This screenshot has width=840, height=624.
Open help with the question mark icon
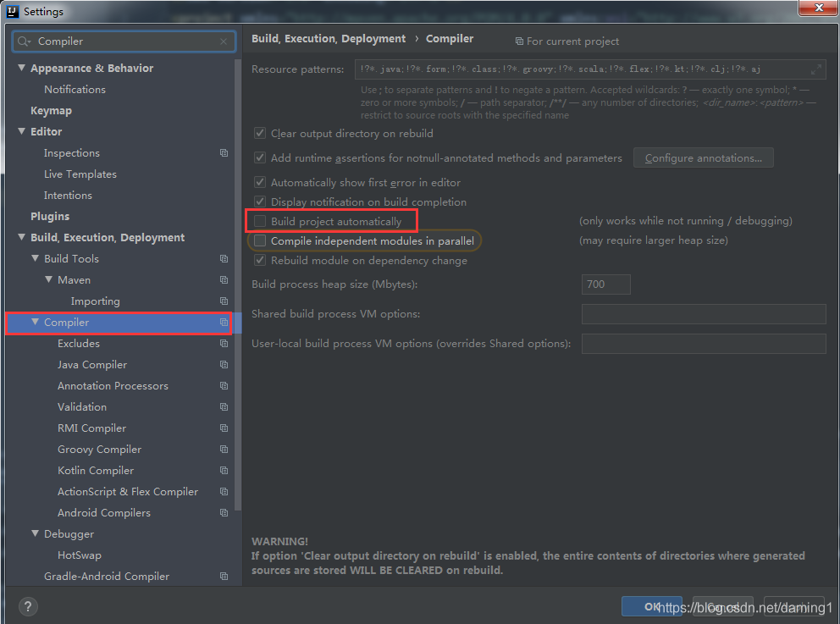coord(28,606)
